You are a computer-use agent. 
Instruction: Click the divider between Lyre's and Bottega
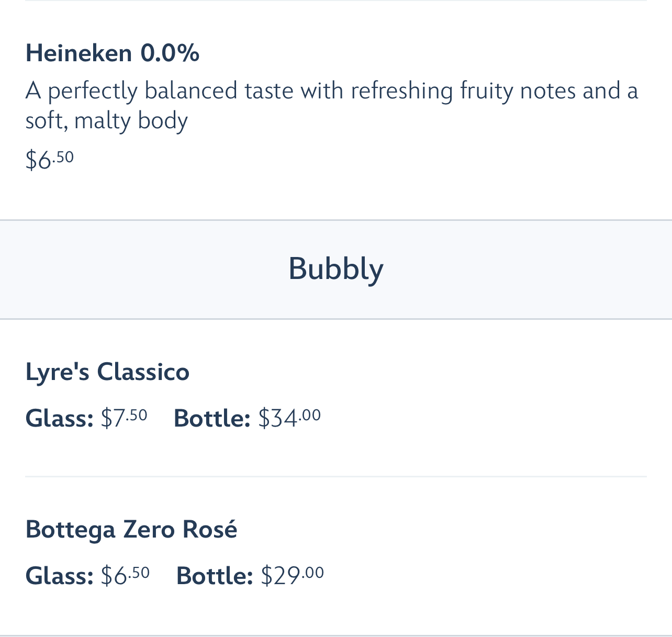(335, 476)
